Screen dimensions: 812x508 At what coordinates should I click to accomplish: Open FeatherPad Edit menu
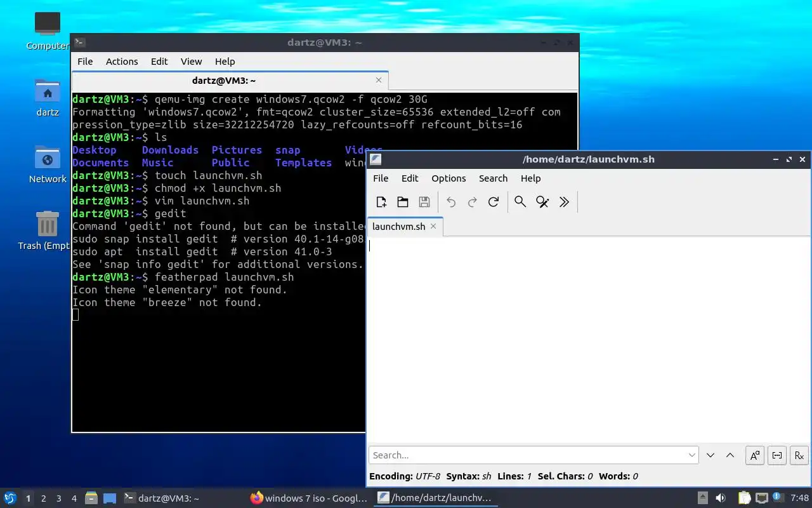[410, 178]
